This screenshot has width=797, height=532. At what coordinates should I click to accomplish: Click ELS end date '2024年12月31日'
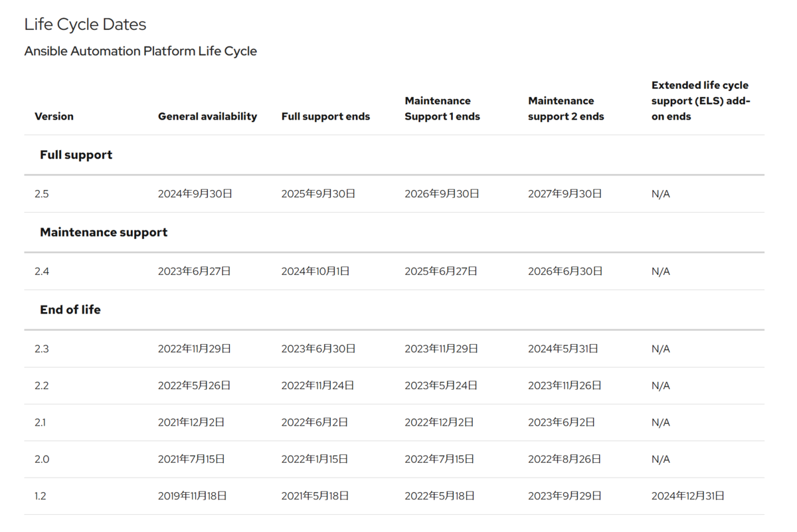pyautogui.click(x=688, y=496)
